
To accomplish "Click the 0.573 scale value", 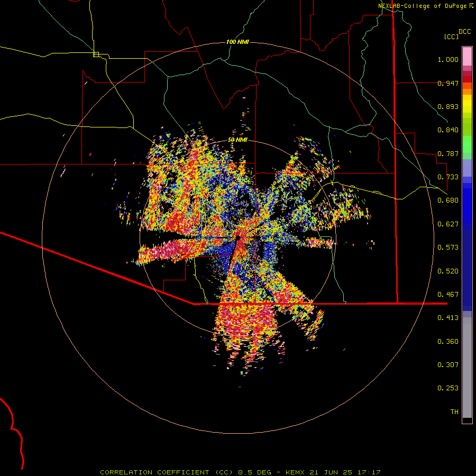I will point(448,248).
